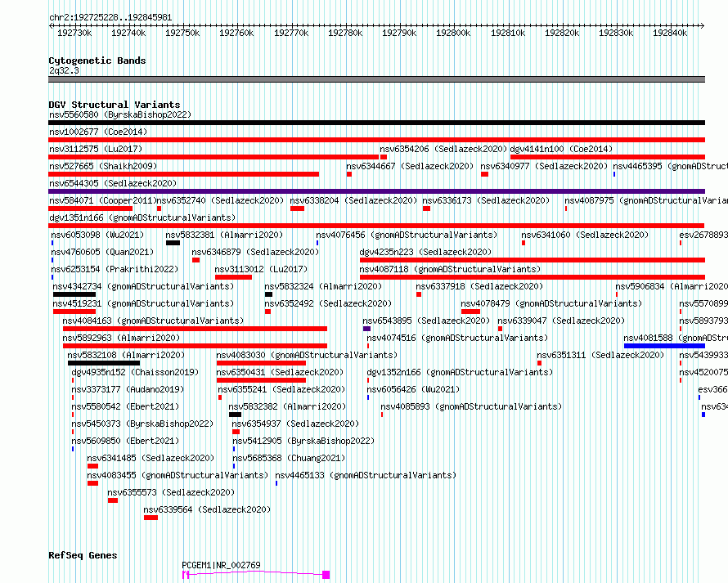Click nsv6053098 (Wu2021) label

pyautogui.click(x=97, y=235)
